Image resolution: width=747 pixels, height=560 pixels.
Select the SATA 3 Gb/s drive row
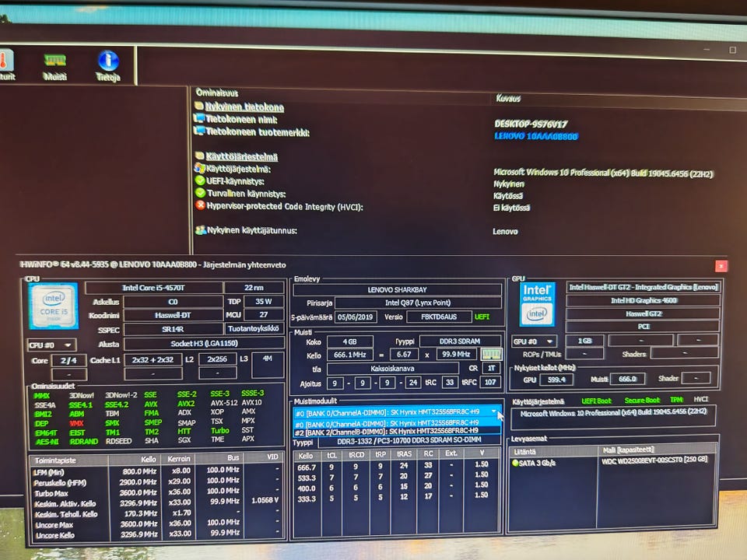[533, 463]
